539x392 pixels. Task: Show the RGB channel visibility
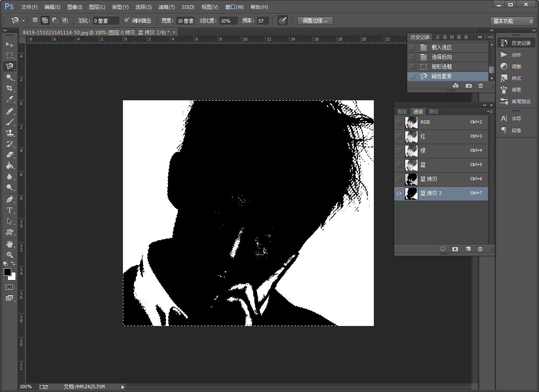pos(399,122)
